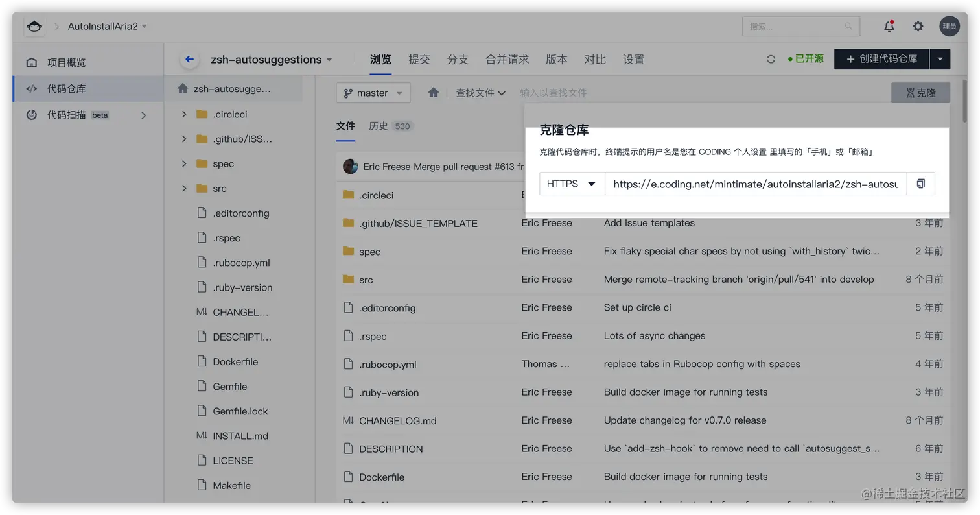
Task: Click the .rspec file icon in tree
Action: click(202, 237)
